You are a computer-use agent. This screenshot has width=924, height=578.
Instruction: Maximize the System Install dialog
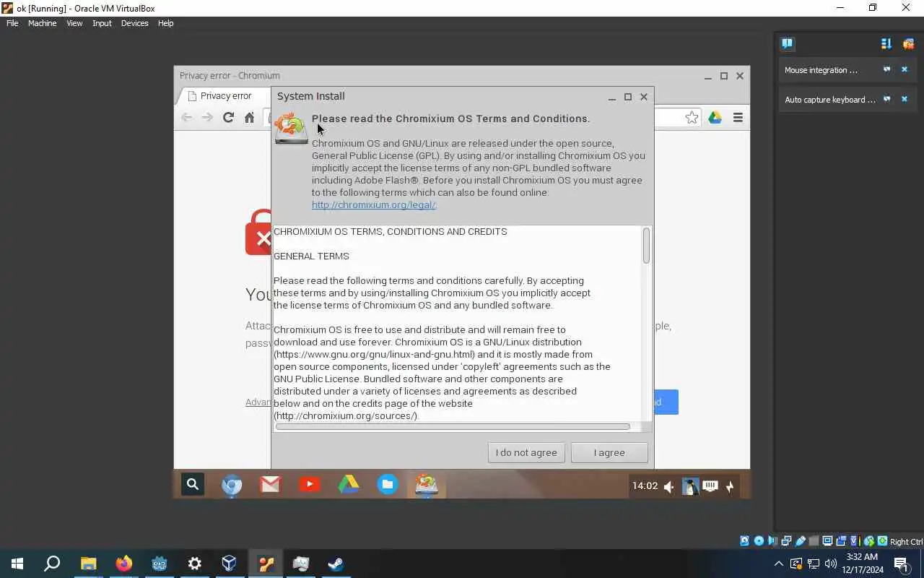click(628, 96)
